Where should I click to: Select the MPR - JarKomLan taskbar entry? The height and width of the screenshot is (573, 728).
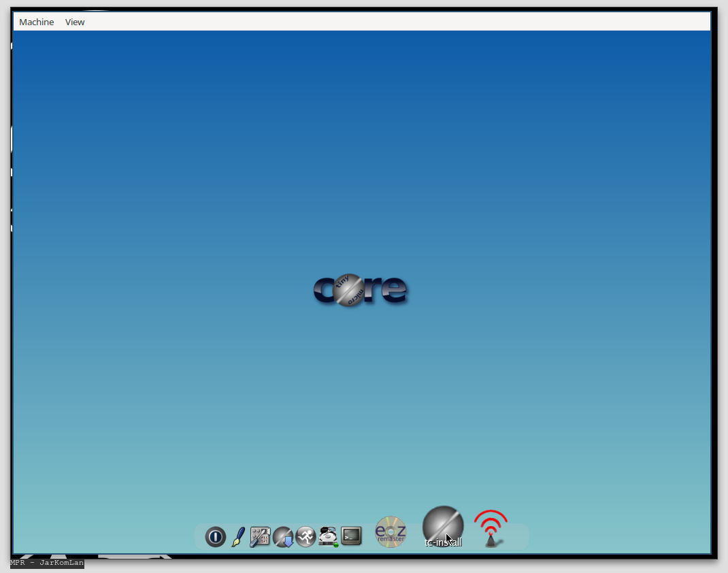click(43, 563)
